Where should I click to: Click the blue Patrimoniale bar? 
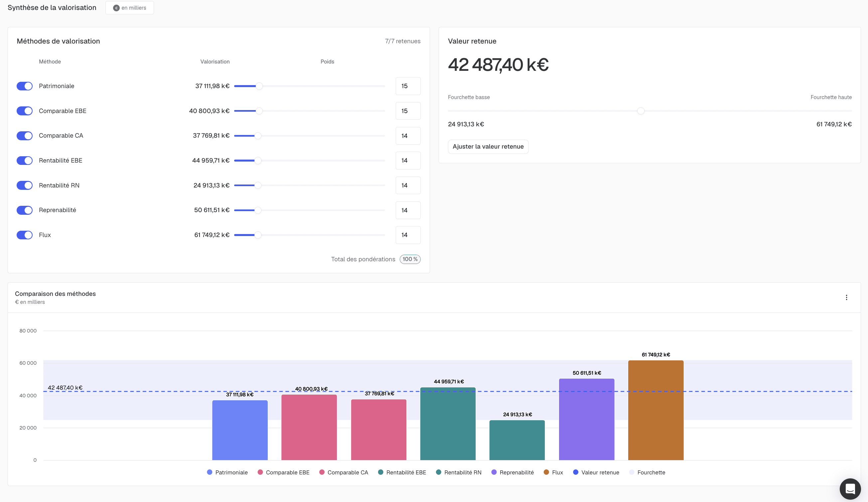(240, 430)
